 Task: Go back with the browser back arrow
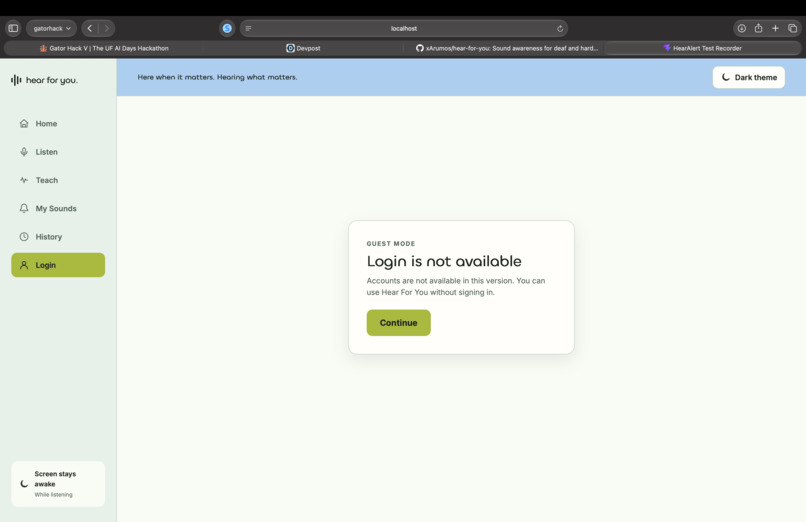pos(90,28)
